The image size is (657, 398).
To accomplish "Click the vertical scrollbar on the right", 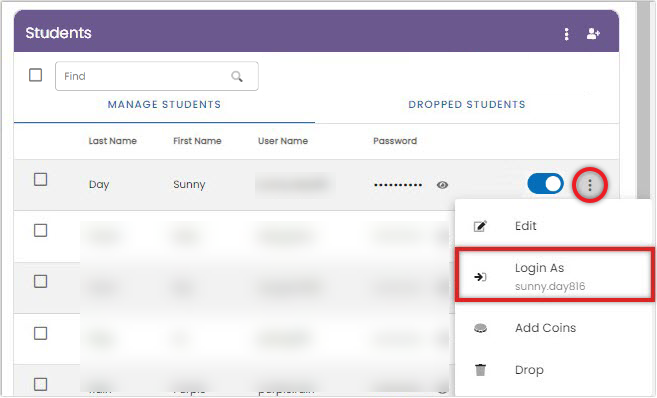I will coord(643,101).
